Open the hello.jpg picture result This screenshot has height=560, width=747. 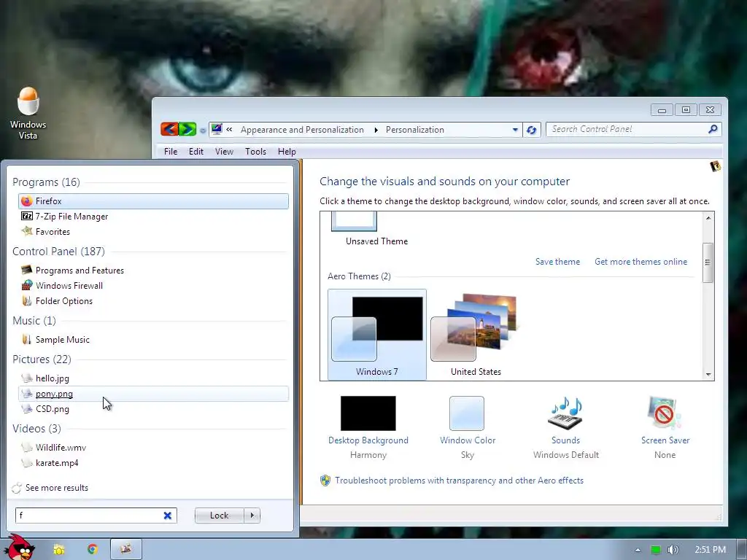[x=153, y=378]
